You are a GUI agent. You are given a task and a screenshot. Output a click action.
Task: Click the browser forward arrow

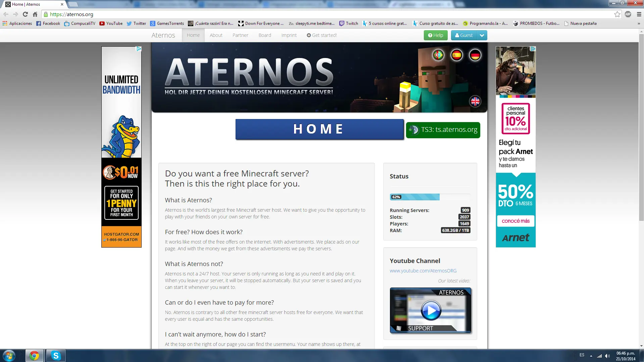coord(15,14)
